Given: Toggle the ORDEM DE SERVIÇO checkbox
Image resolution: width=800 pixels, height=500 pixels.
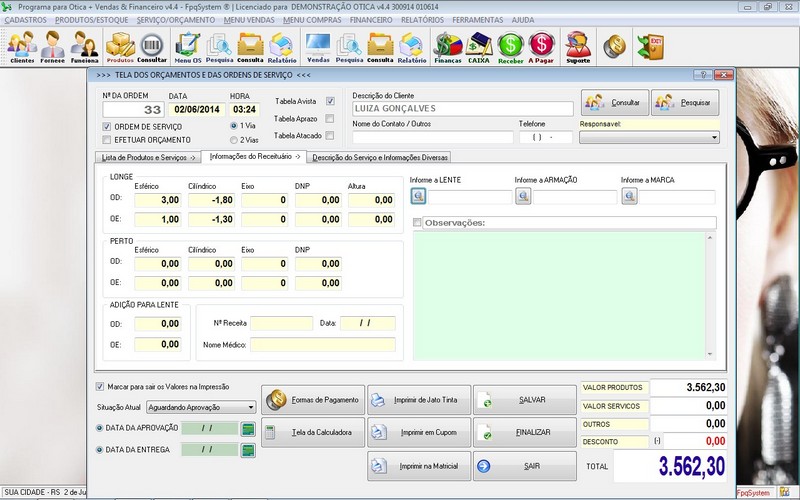Looking at the screenshot, I should (108, 127).
